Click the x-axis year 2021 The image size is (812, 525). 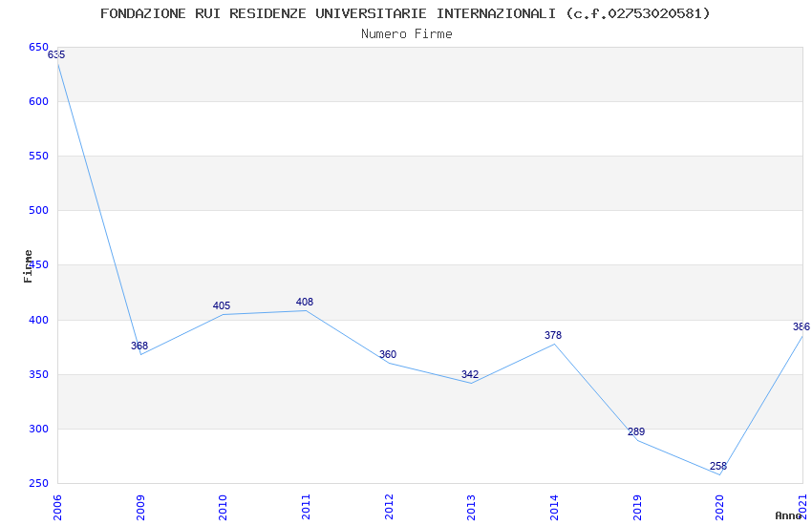[x=802, y=508]
